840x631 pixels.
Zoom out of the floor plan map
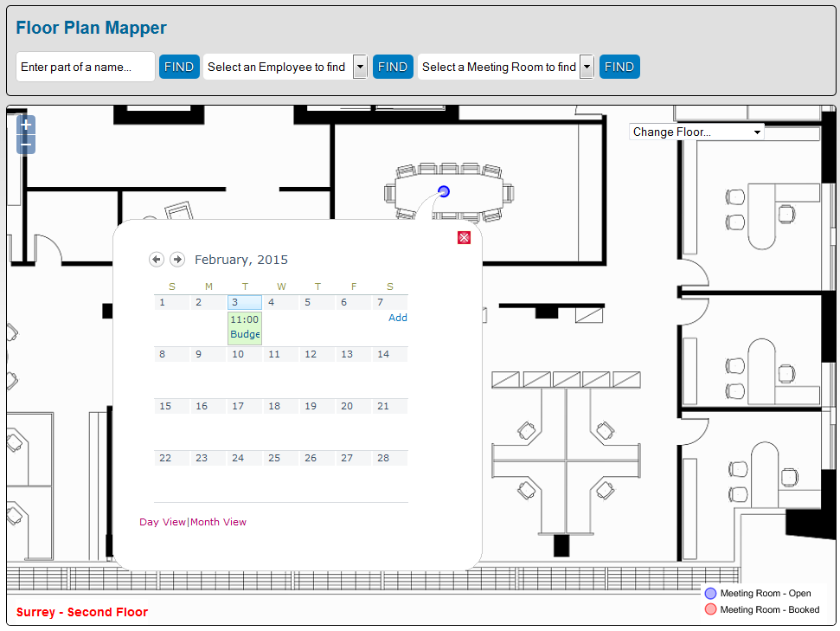tap(25, 144)
